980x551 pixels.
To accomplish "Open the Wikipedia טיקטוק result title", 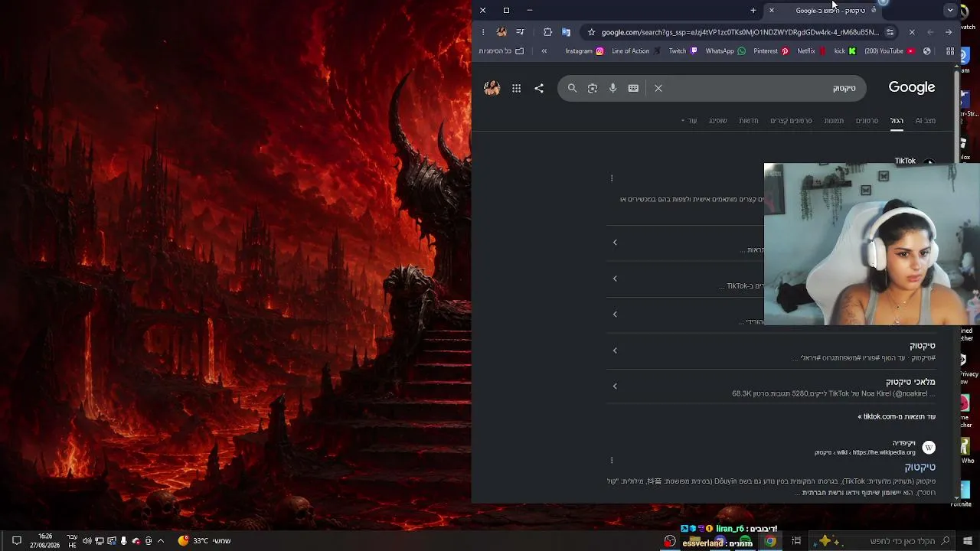I will [x=920, y=467].
